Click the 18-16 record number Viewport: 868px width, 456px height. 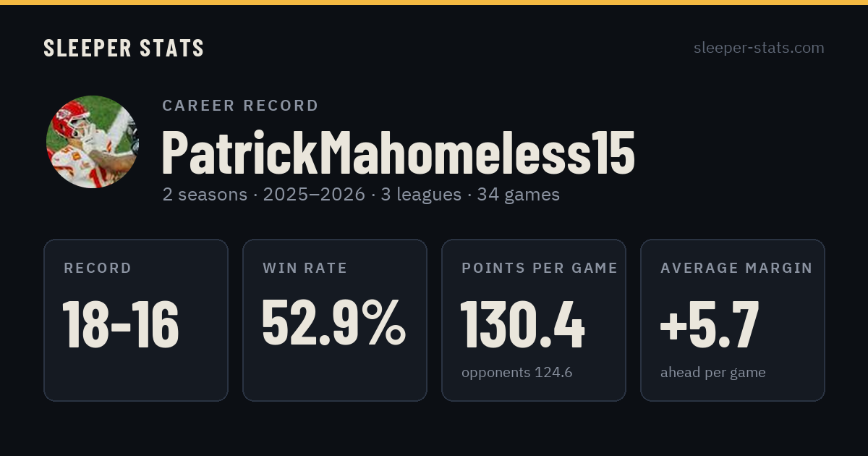point(121,325)
